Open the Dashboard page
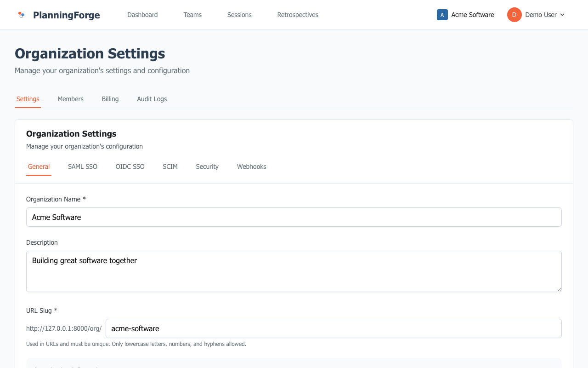Screen dimensions: 588x368 tap(142, 15)
